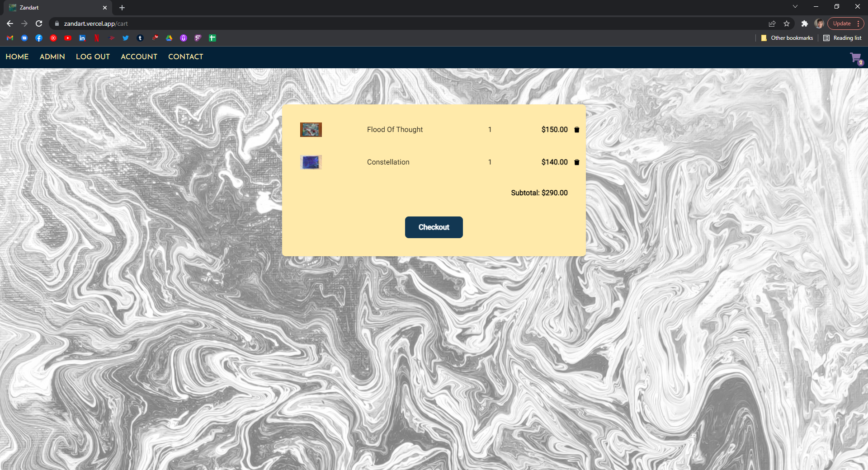Open Chrome's Update menu

tap(845, 23)
